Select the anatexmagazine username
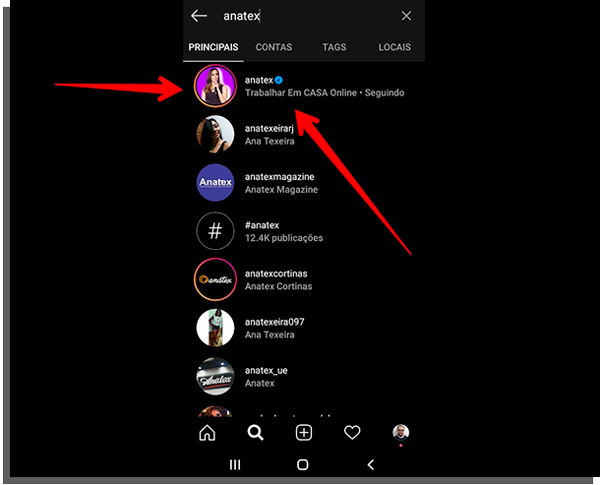The height and width of the screenshot is (485, 600). click(x=279, y=177)
